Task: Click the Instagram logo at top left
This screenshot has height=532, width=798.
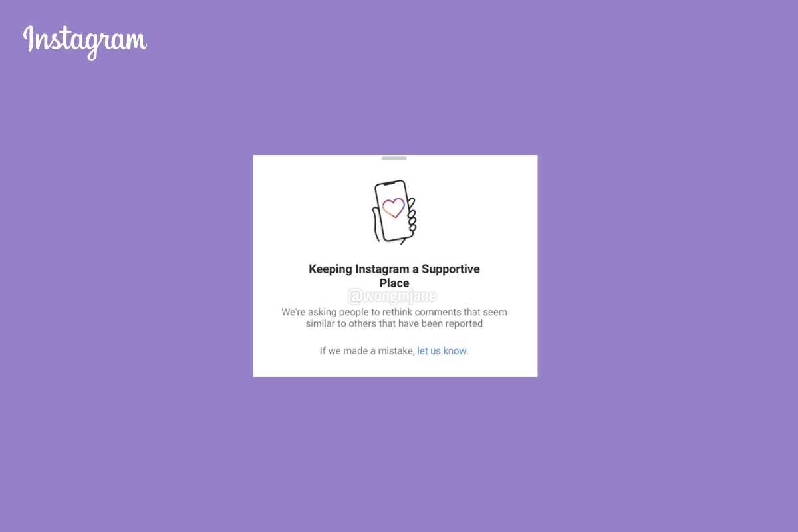Action: 85,41
